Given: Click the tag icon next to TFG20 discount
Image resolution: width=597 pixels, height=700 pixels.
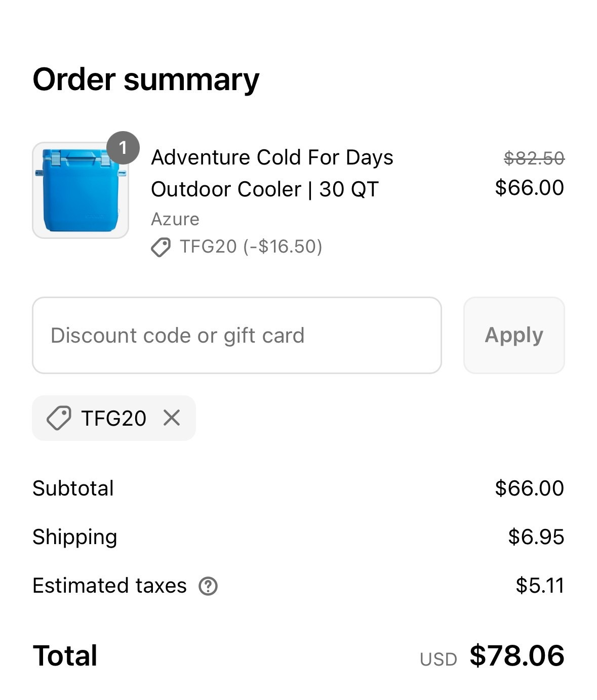Looking at the screenshot, I should 161,248.
